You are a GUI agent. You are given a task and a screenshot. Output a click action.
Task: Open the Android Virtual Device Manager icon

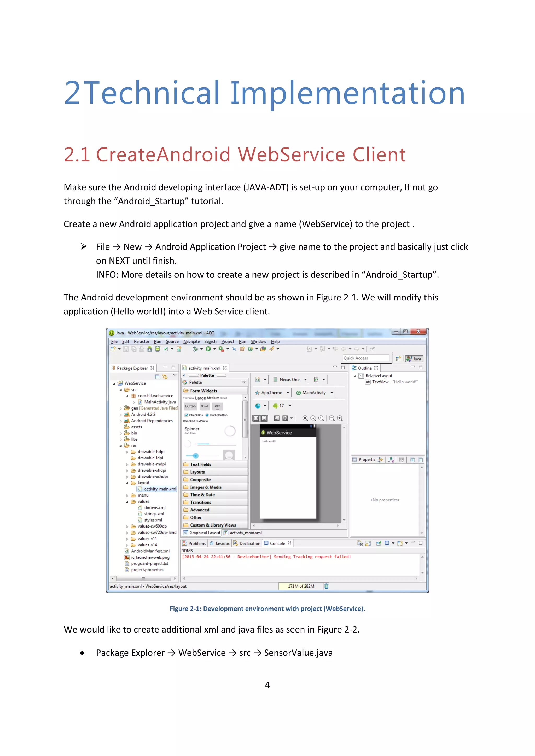point(158,349)
